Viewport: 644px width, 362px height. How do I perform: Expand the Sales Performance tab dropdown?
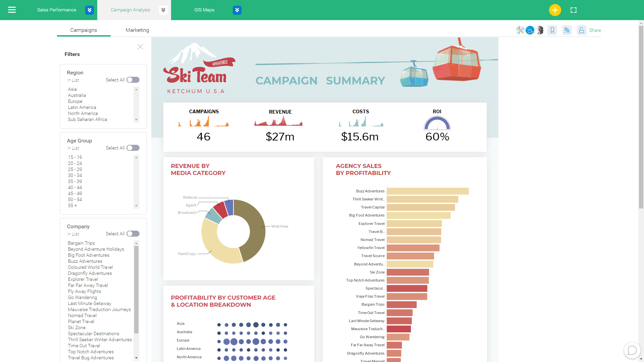pyautogui.click(x=90, y=10)
